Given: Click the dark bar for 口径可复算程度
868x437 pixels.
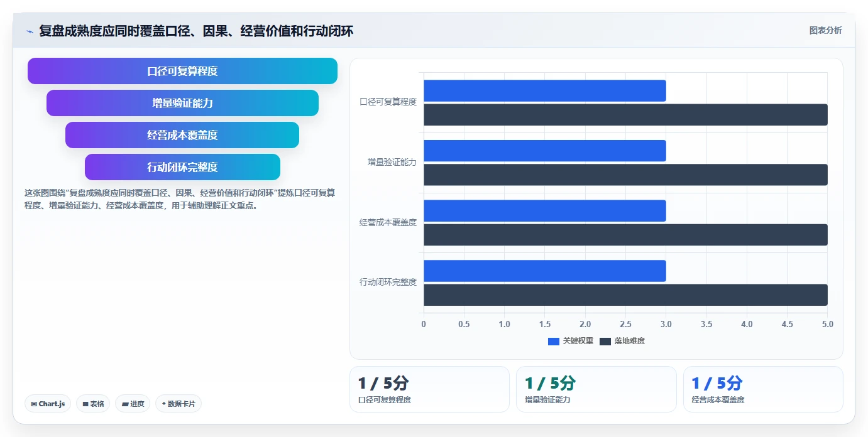Looking at the screenshot, I should click(625, 115).
